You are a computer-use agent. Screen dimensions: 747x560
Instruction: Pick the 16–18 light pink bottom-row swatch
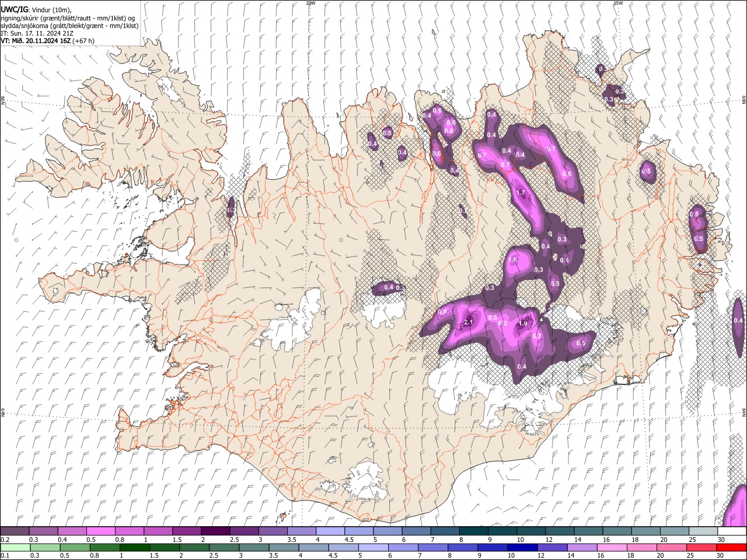point(612,547)
